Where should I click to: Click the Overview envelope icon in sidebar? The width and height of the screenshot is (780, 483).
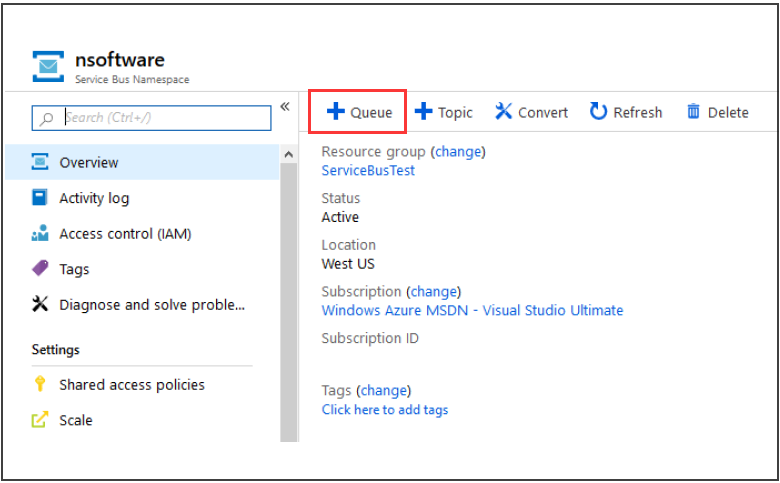tap(40, 162)
